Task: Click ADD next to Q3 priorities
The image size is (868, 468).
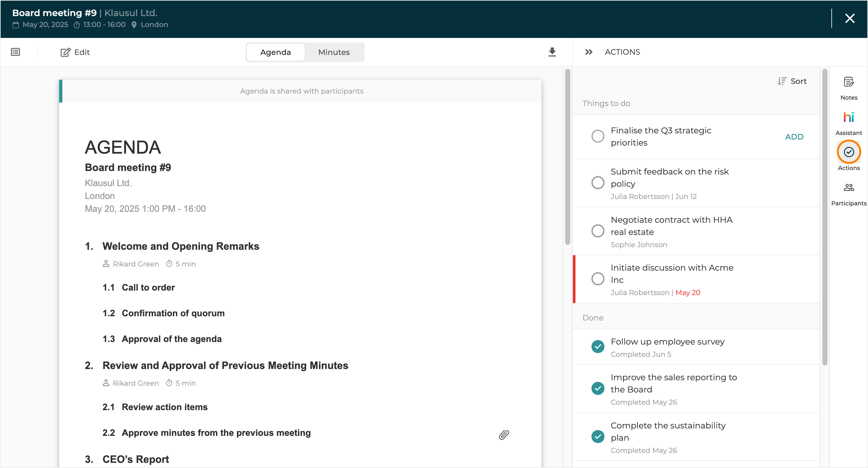Action: click(794, 137)
